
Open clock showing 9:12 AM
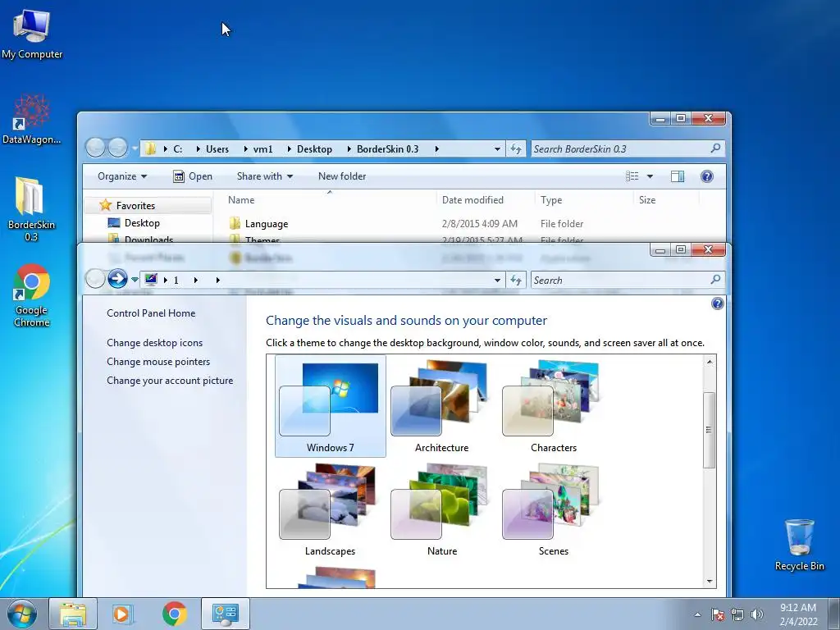click(x=798, y=614)
